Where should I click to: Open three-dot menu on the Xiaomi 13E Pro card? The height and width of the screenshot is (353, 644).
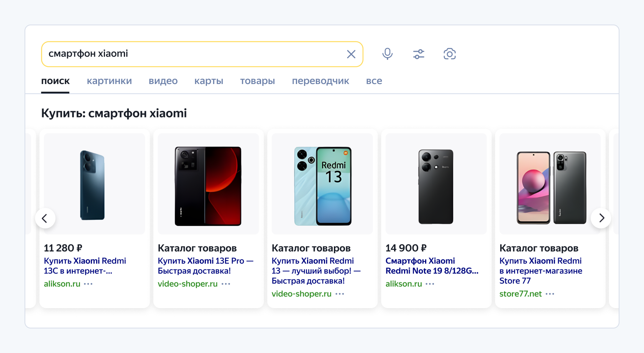tap(226, 284)
